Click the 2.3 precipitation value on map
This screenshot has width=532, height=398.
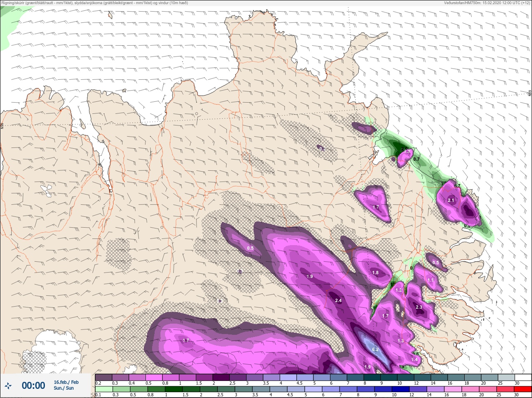point(419,307)
